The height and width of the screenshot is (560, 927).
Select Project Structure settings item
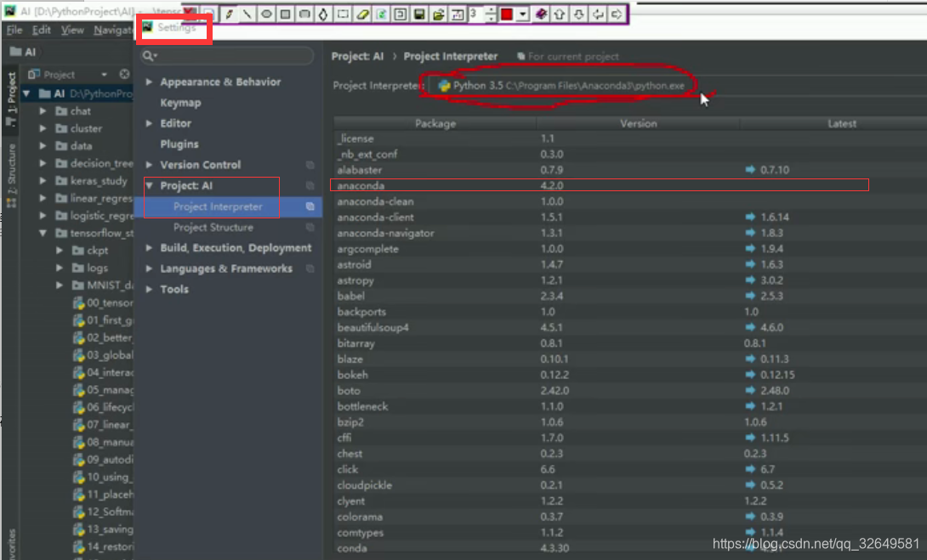(x=213, y=228)
